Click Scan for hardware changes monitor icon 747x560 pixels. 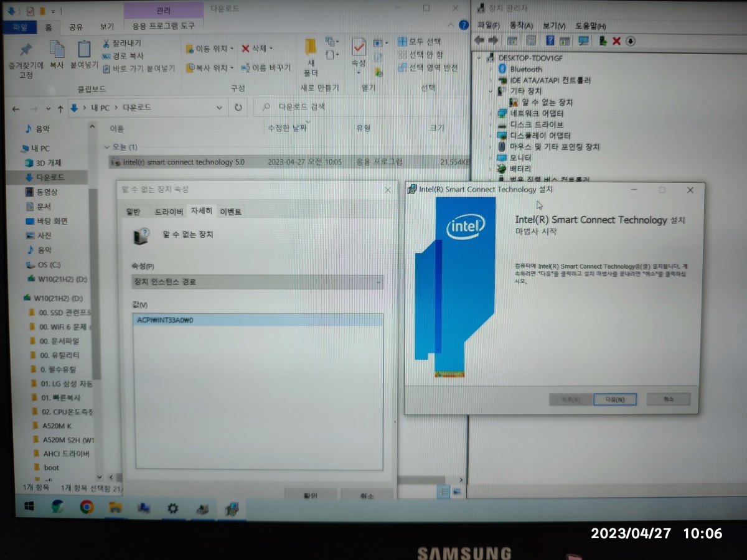click(583, 40)
